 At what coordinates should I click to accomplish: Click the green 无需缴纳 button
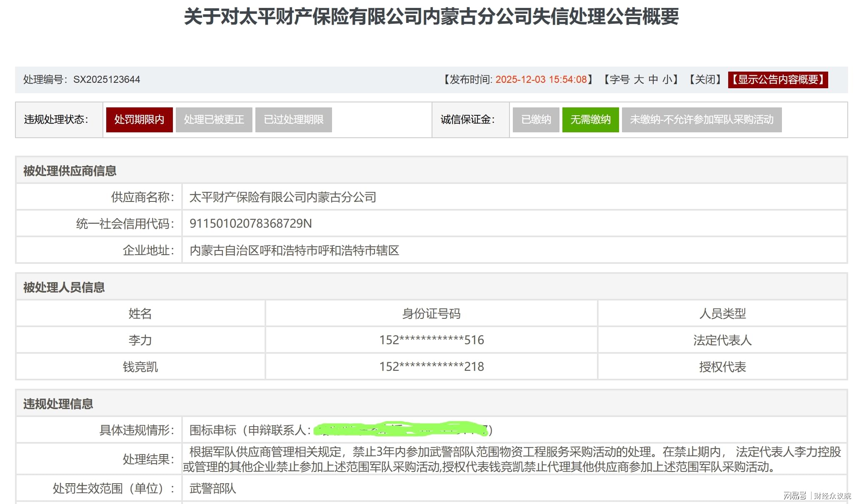point(590,120)
